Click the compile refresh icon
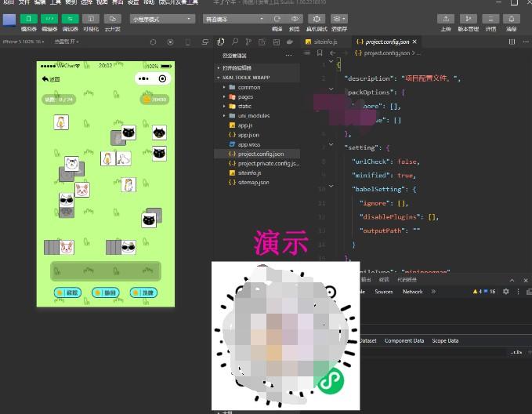The width and height of the screenshot is (532, 414). [x=277, y=18]
